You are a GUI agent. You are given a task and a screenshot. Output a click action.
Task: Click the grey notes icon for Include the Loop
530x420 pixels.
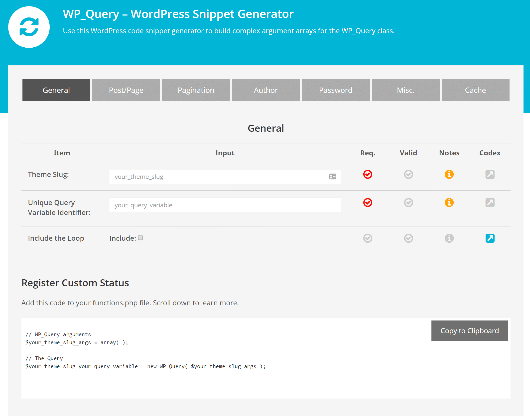tap(449, 238)
